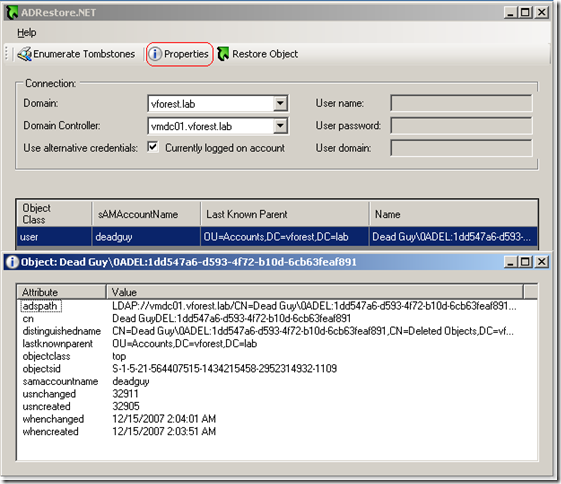Screen dimensions: 561x484
Task: Click 'Currently logged on account' label
Action: pos(225,148)
